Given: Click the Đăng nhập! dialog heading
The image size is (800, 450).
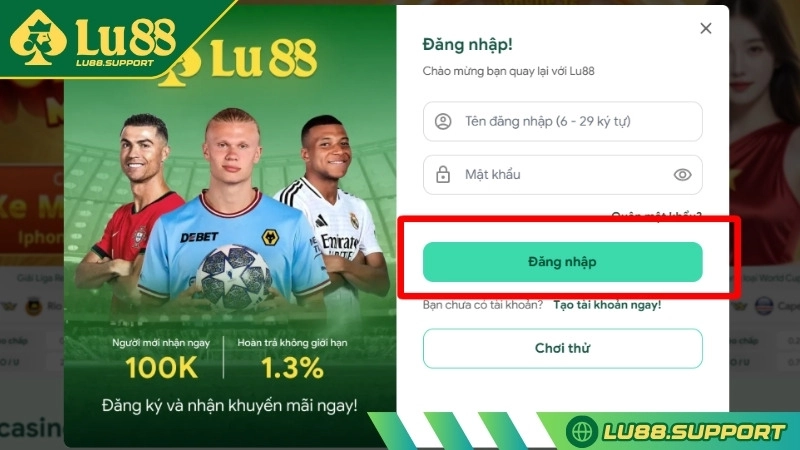Looking at the screenshot, I should [x=467, y=45].
